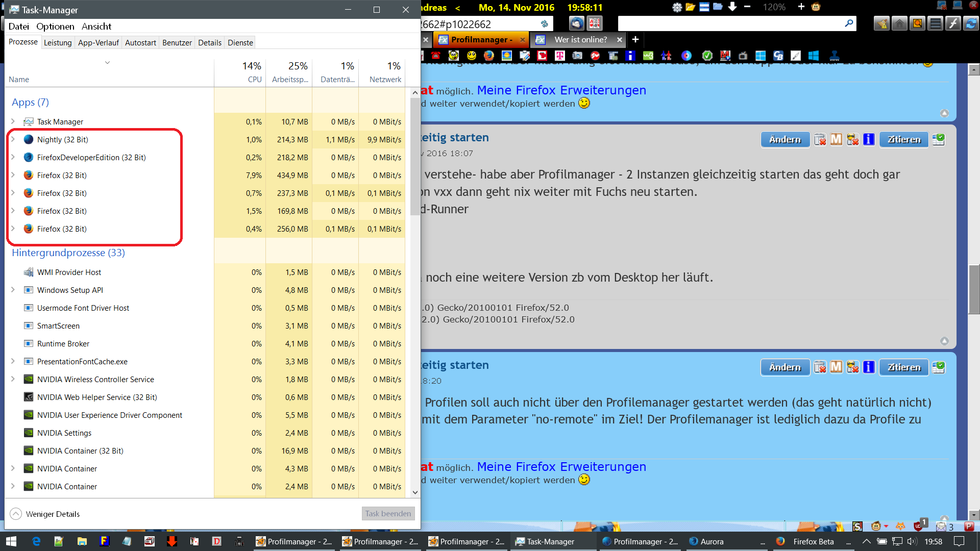Click the Zitieren button on first post
The width and height of the screenshot is (980, 551).
[903, 139]
